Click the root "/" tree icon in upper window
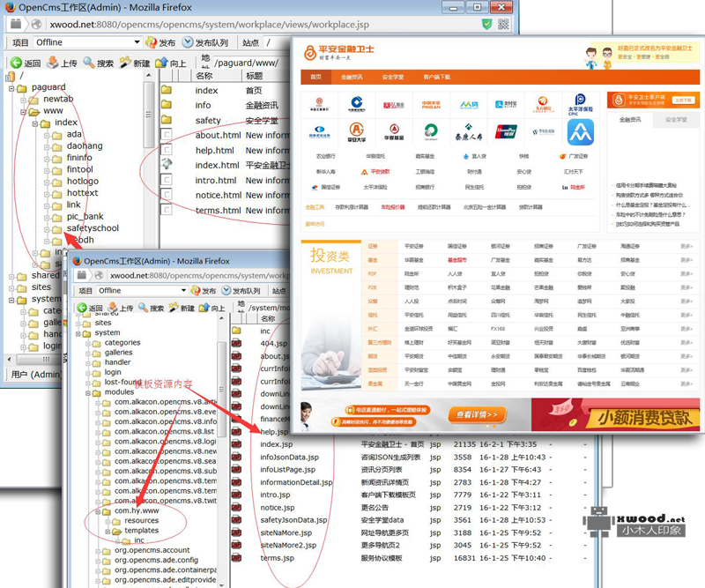Image resolution: width=705 pixels, height=588 pixels. 11,77
